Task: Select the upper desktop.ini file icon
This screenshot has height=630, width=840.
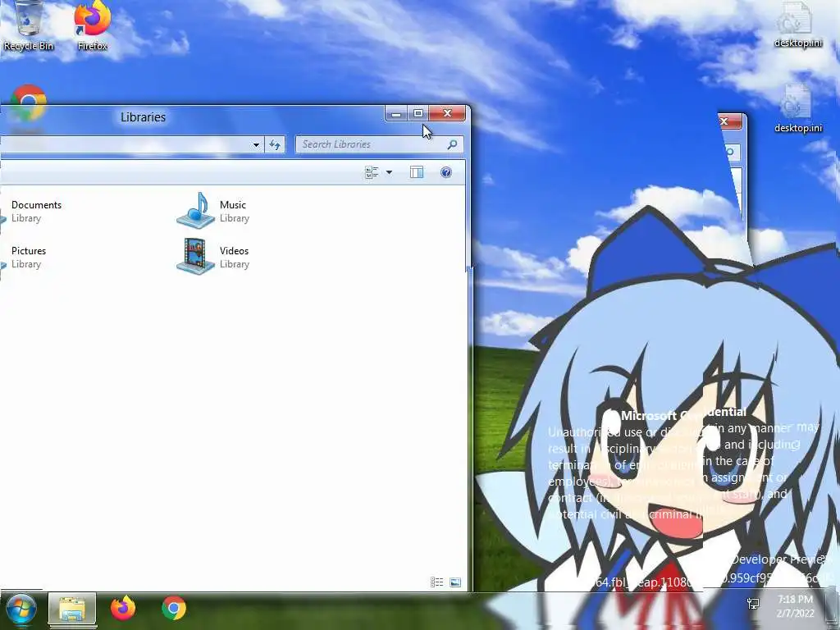Action: click(x=797, y=25)
